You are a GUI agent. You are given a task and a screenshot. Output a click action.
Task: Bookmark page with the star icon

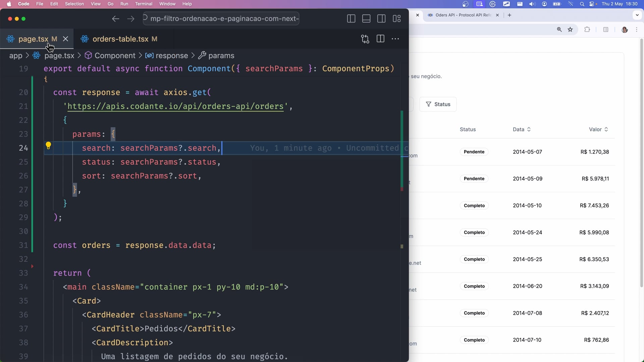(x=570, y=29)
